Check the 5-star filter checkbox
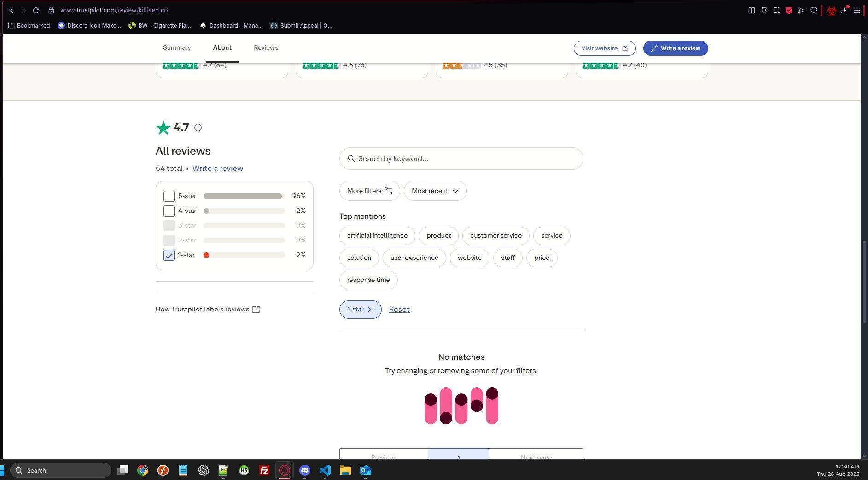The width and height of the screenshot is (868, 480). click(169, 196)
